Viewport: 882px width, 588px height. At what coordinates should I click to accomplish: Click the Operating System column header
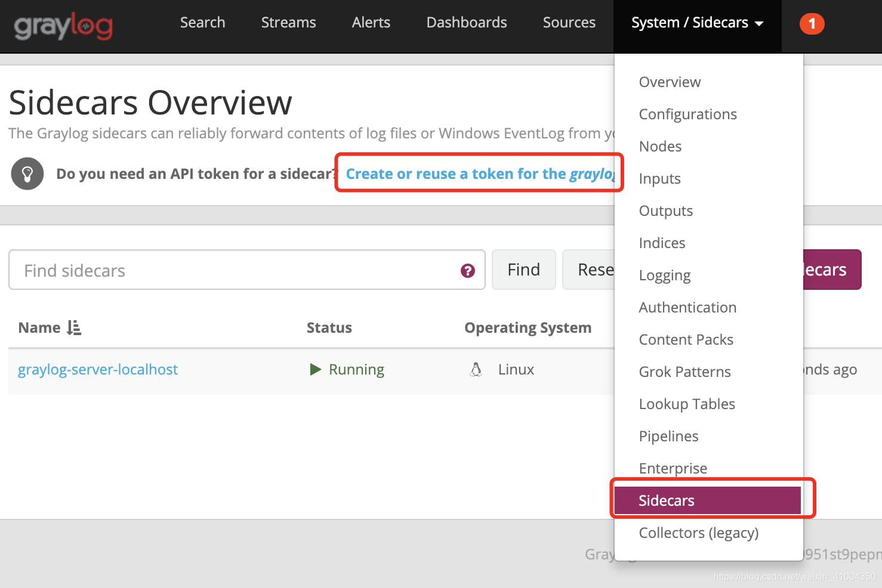pyautogui.click(x=528, y=327)
